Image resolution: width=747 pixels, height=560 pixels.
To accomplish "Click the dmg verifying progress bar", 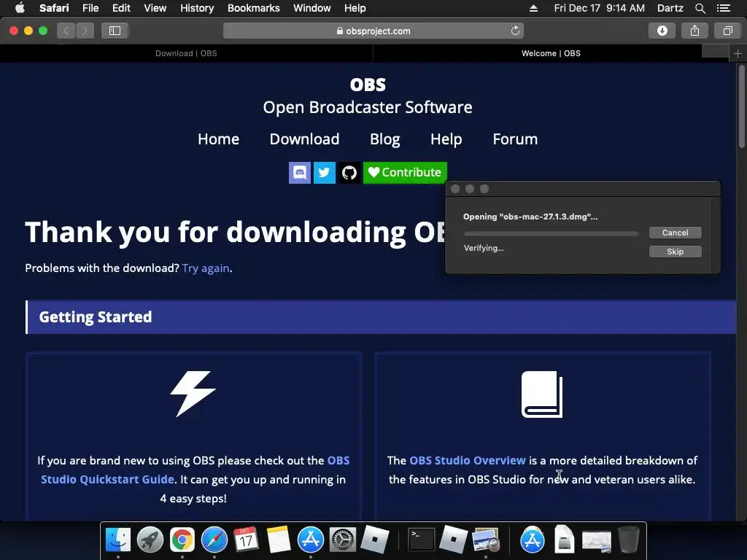I will [x=551, y=233].
